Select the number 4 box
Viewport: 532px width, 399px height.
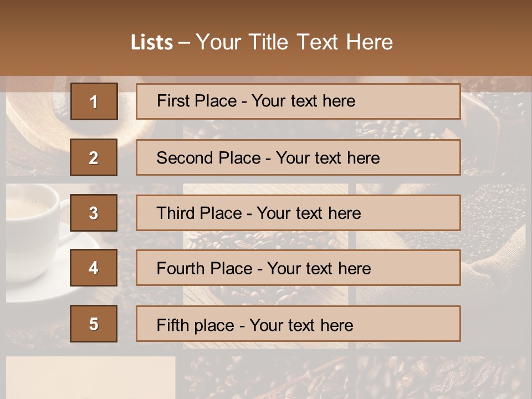[94, 268]
